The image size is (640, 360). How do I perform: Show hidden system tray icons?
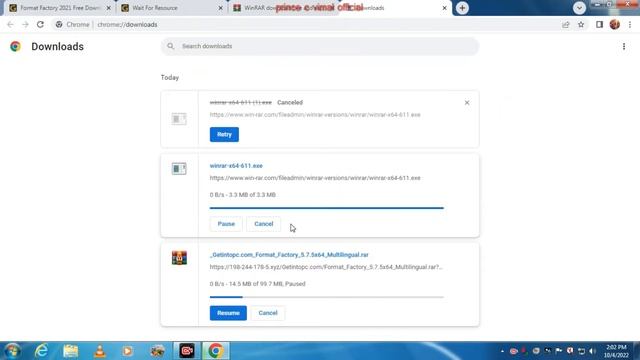click(x=502, y=351)
